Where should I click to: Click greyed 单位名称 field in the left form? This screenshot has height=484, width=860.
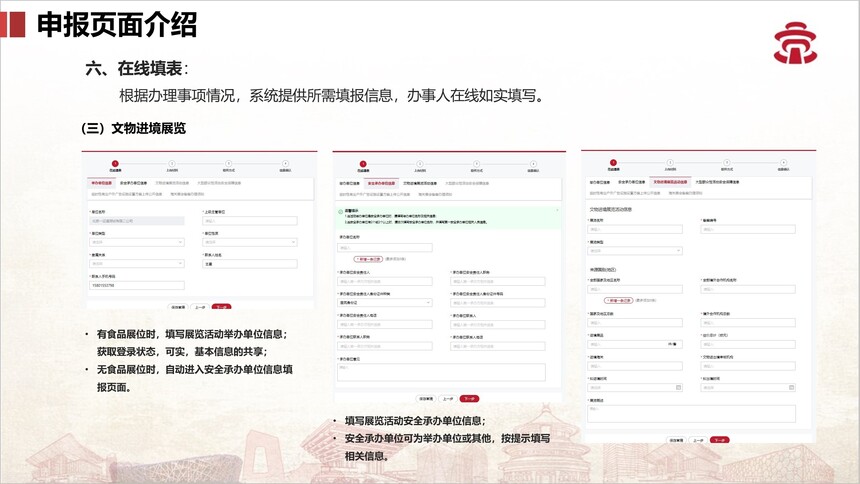click(x=137, y=221)
